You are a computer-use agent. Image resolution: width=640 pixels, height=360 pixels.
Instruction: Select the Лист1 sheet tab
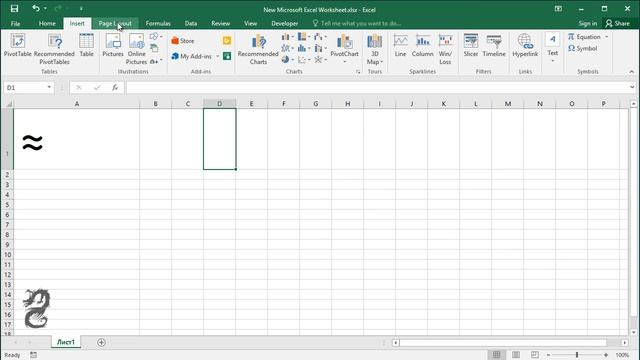click(x=66, y=342)
